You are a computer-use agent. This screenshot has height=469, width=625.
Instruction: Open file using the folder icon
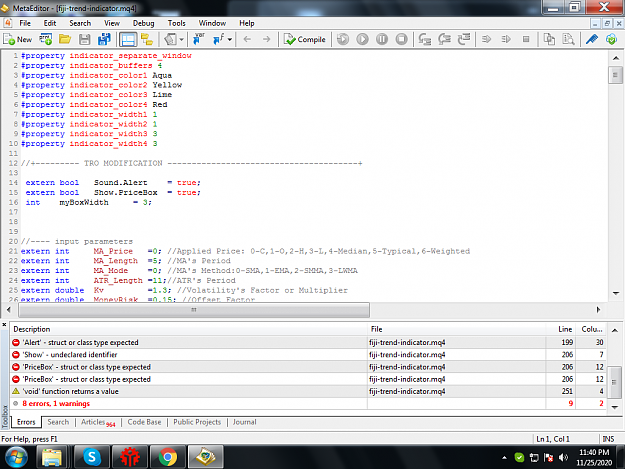[x=65, y=39]
